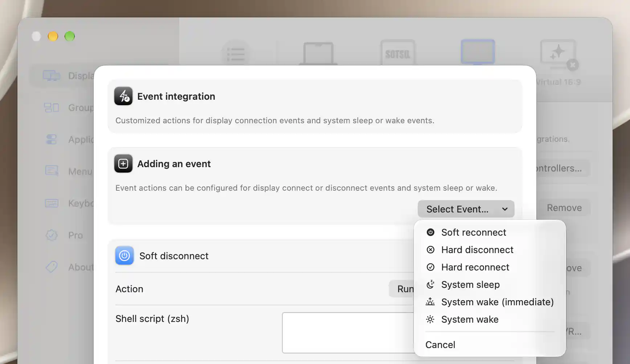
Task: Click the Soft reconnect power icon
Action: [430, 232]
